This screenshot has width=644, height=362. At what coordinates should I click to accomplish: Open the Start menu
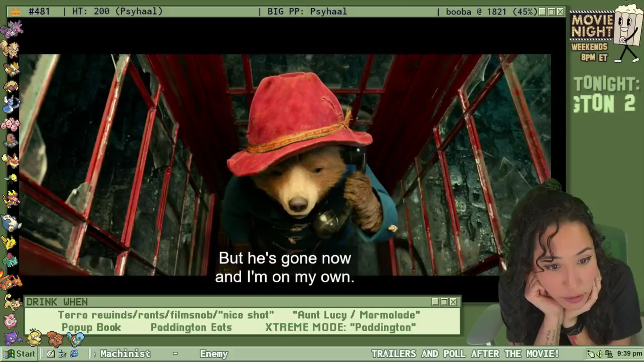[19, 354]
